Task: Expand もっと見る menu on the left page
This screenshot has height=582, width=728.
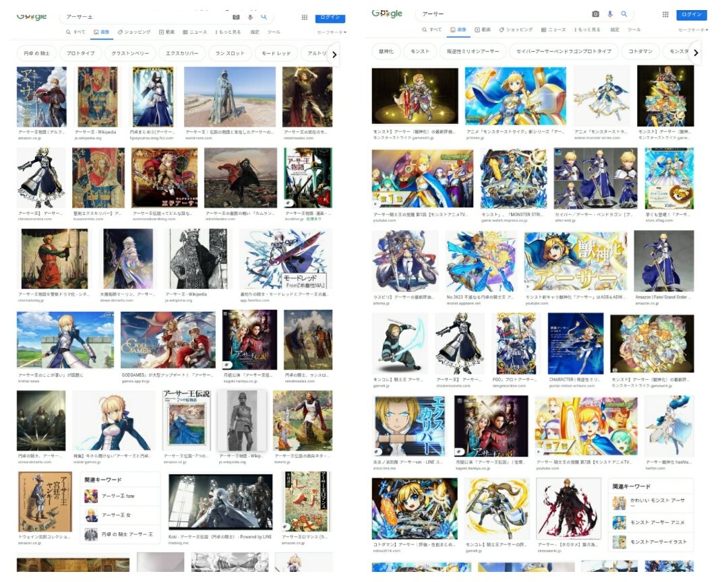Action: [x=228, y=32]
